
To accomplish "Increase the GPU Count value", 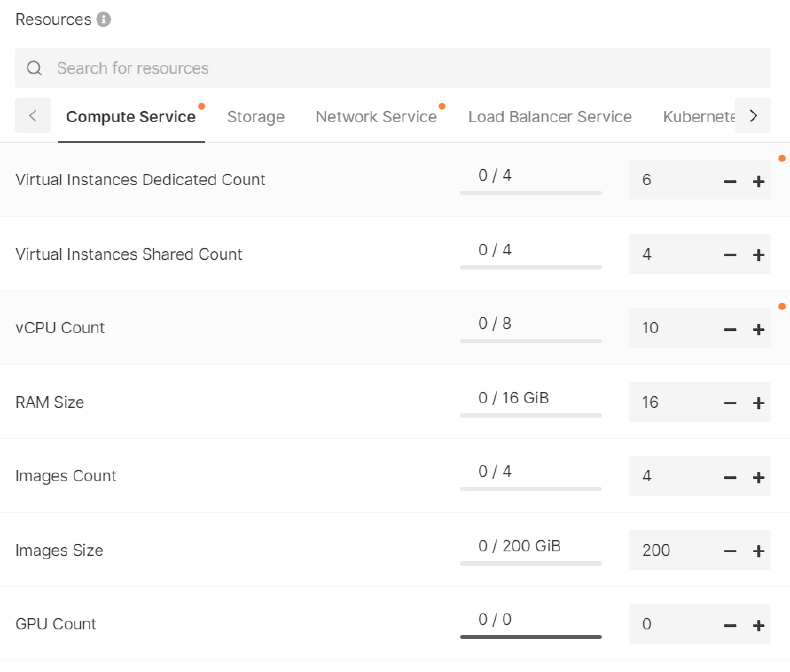I will pyautogui.click(x=758, y=625).
